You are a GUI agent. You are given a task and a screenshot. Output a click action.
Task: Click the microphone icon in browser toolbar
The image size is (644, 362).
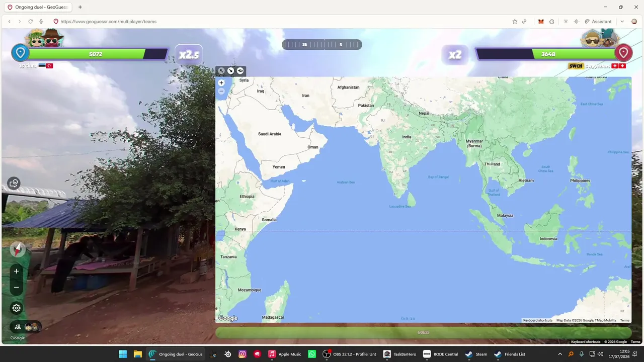pos(41,22)
